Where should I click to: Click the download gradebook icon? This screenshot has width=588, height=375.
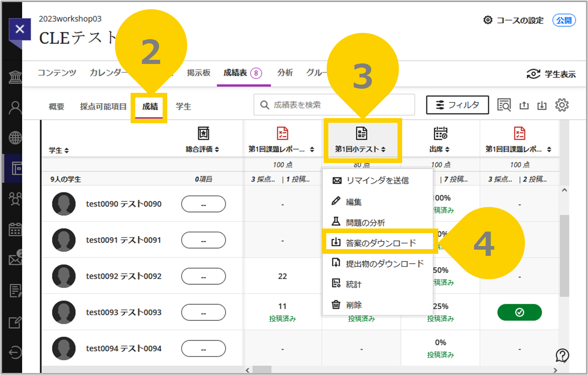pos(542,106)
